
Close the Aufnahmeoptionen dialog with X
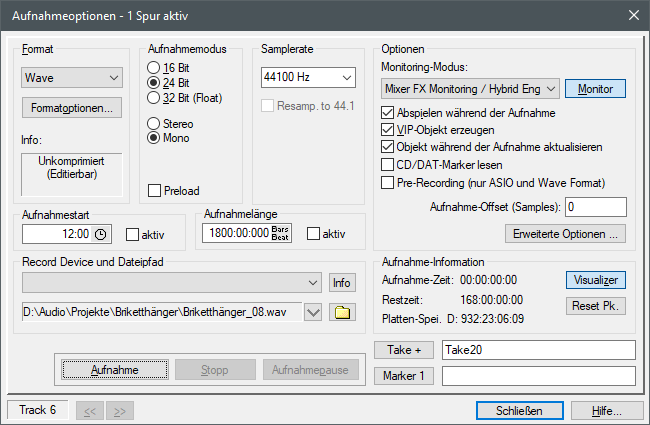click(634, 15)
